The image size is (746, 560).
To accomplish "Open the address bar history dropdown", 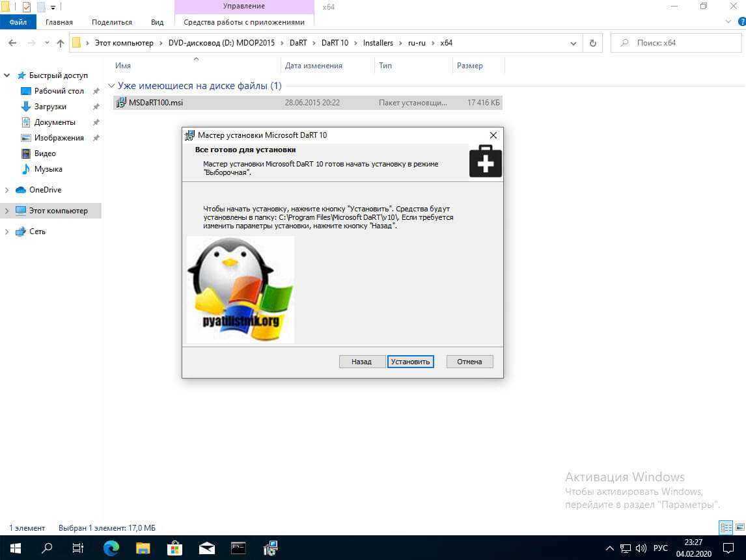I will click(x=573, y=43).
